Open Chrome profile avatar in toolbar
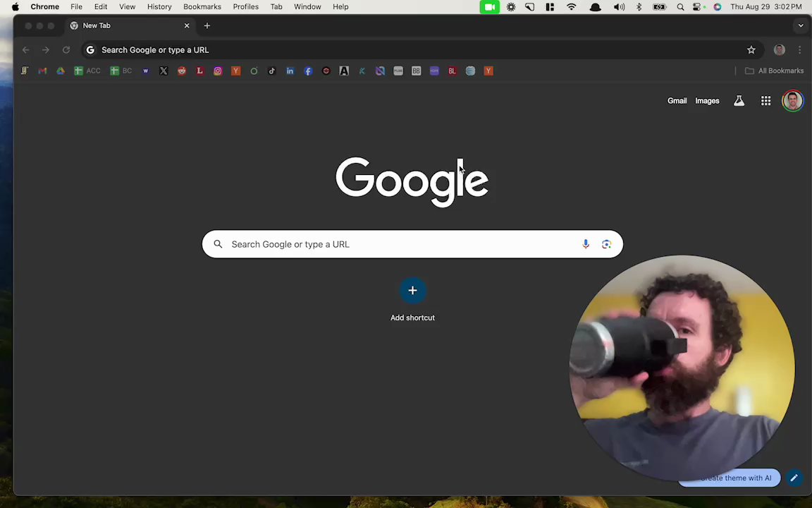 pyautogui.click(x=780, y=50)
